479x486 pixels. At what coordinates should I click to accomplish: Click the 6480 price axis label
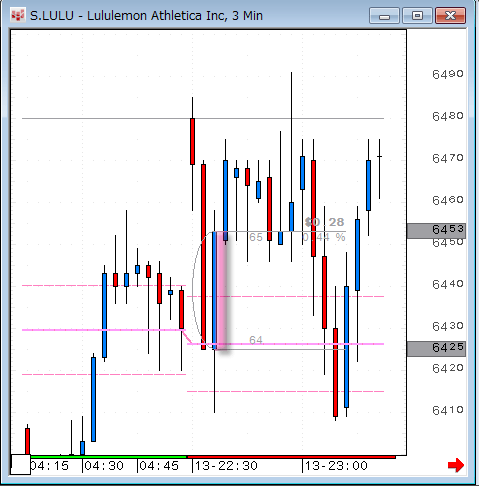tap(448, 116)
